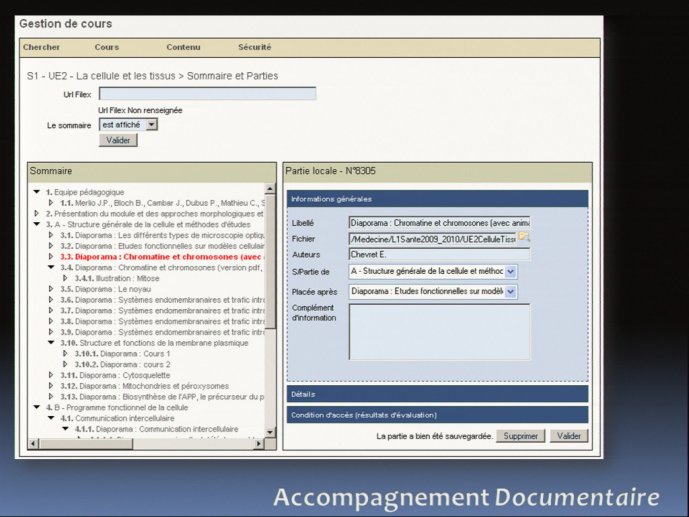Screen dimensions: 689x517
Task: Expand '3.9. Diaporama : Systèmes endomembranaires' node
Action: click(x=51, y=332)
